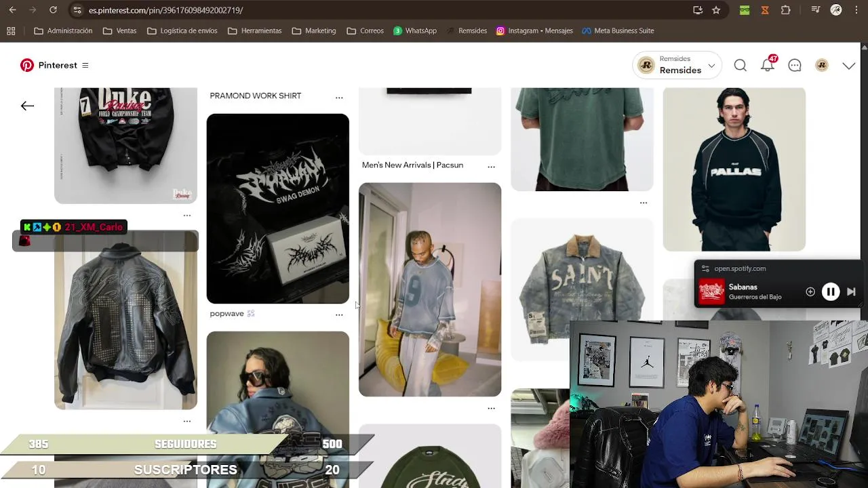The width and height of the screenshot is (868, 488).
Task: Click the PRAMOND WORK SHIRT title
Action: click(x=256, y=96)
